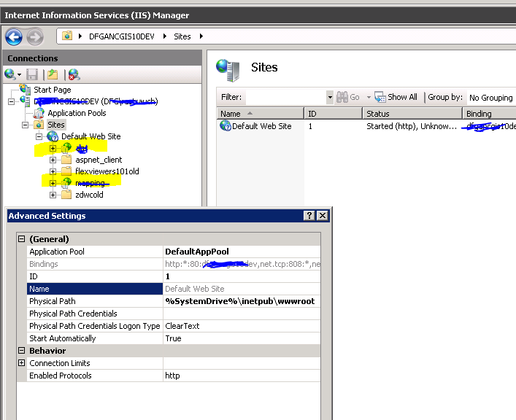Select flexviewers101old folder
The image size is (516, 420).
tap(107, 171)
